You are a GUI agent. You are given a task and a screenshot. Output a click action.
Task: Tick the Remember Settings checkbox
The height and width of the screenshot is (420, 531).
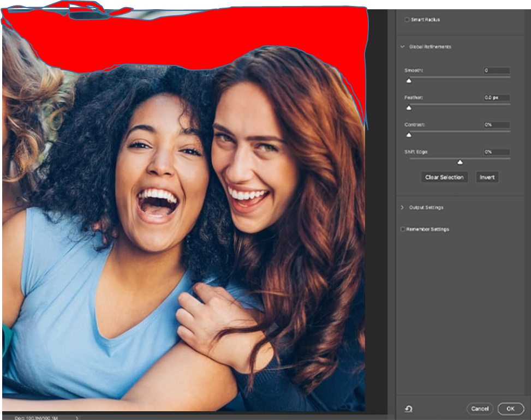coord(403,230)
